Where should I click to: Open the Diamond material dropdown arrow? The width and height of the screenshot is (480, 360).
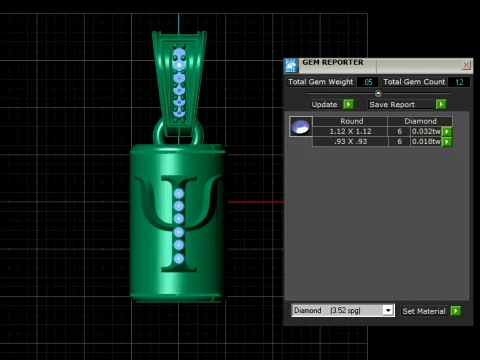(x=388, y=311)
